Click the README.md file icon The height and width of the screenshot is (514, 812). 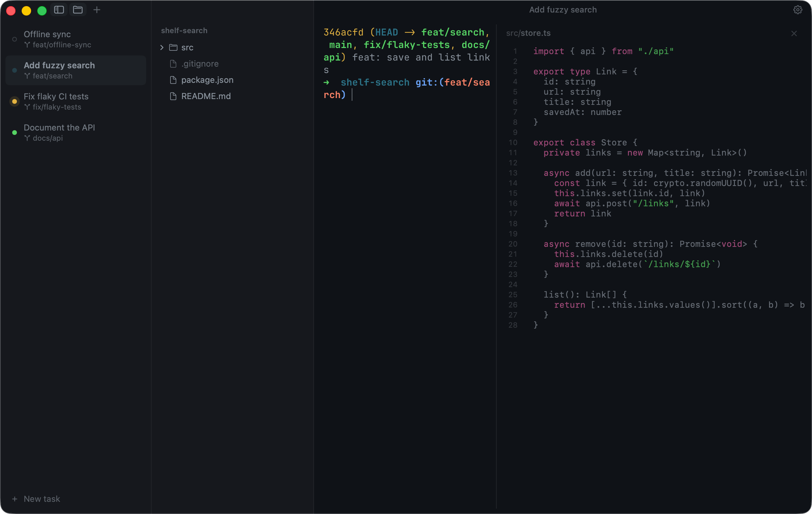pyautogui.click(x=173, y=96)
